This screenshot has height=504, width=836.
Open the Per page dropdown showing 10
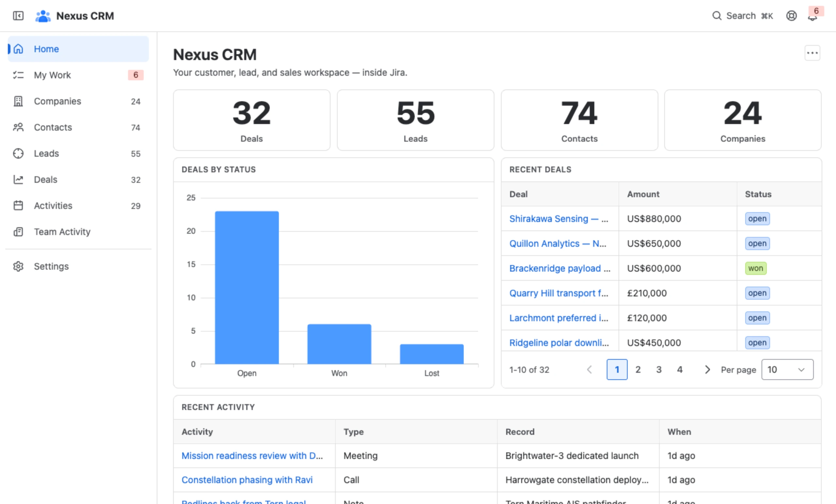[787, 370]
